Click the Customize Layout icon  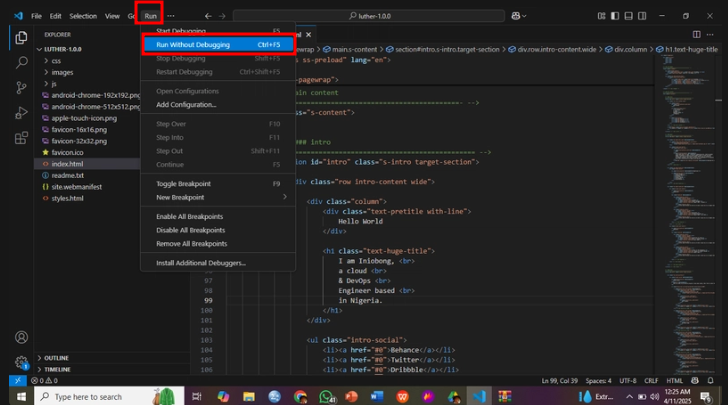601,16
